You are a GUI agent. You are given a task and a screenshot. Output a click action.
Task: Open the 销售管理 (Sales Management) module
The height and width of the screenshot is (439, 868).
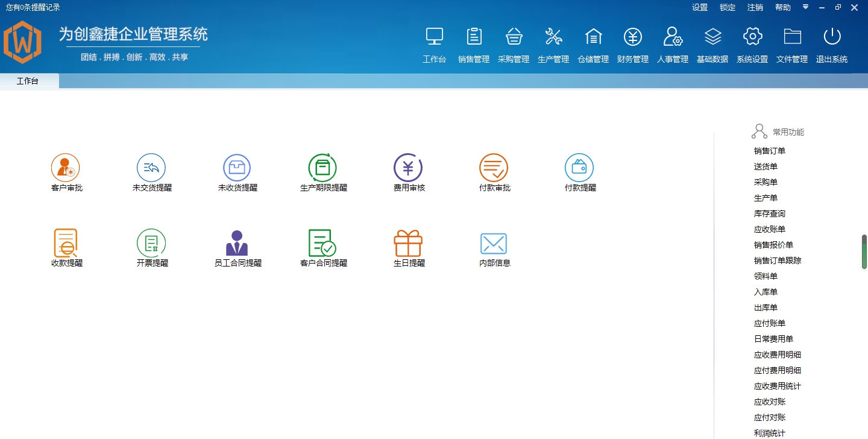pos(474,42)
